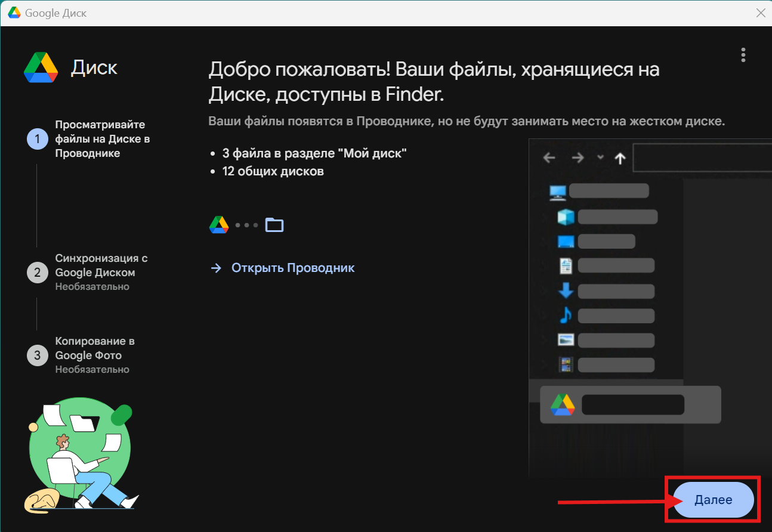Viewport: 772px width, 532px height.
Task: Click the "Диск" product name beside the logo
Action: pos(94,67)
